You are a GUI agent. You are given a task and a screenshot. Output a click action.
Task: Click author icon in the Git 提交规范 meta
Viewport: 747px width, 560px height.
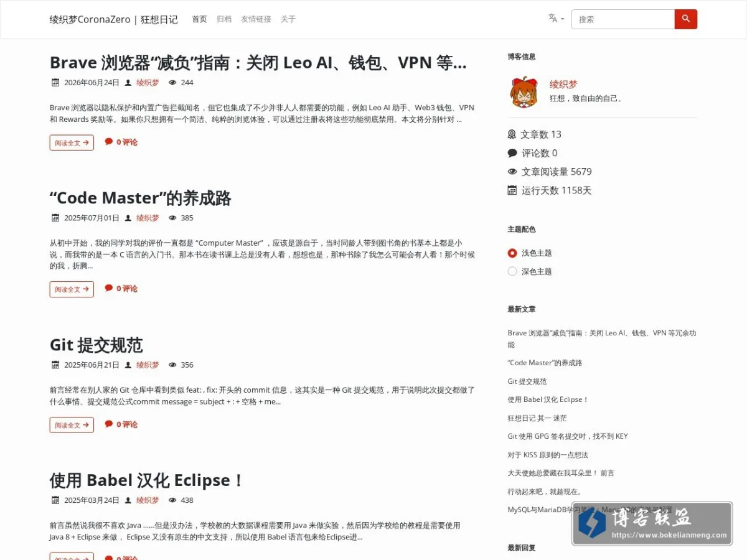[x=128, y=365]
